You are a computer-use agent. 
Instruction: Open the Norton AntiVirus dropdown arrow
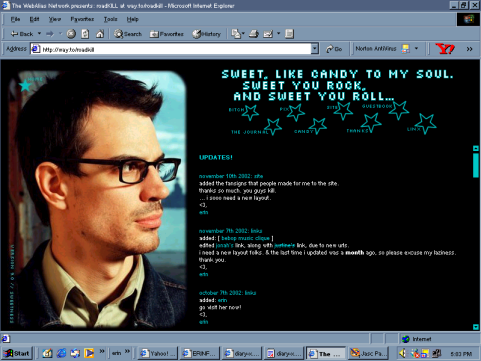click(416, 49)
